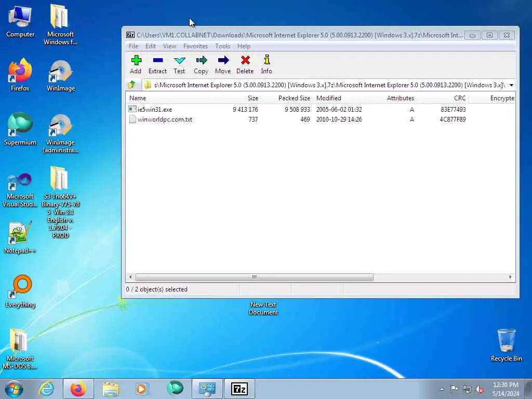Click the winworldpc.com.txt file icon

132,119
